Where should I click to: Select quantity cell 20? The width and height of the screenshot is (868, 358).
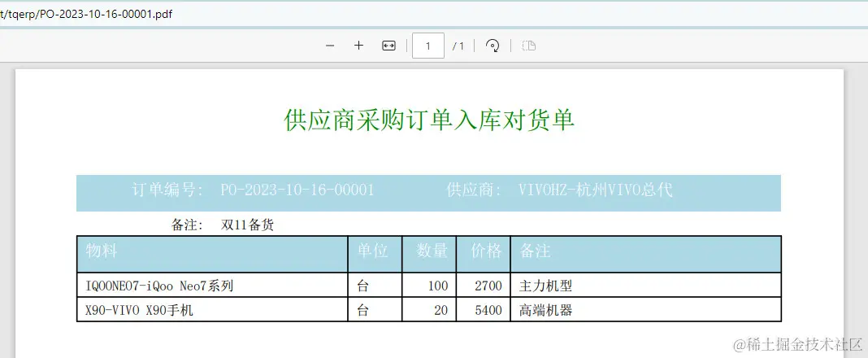click(429, 310)
